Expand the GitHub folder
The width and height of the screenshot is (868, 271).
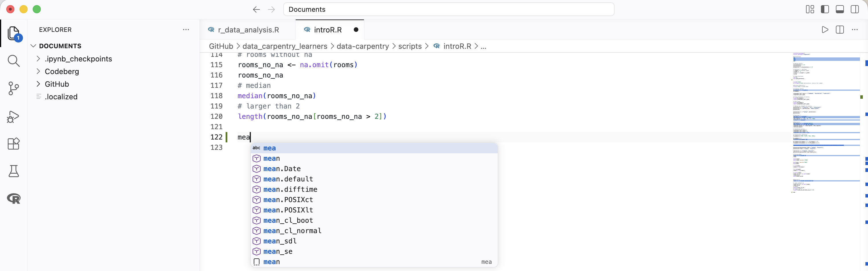tap(57, 84)
